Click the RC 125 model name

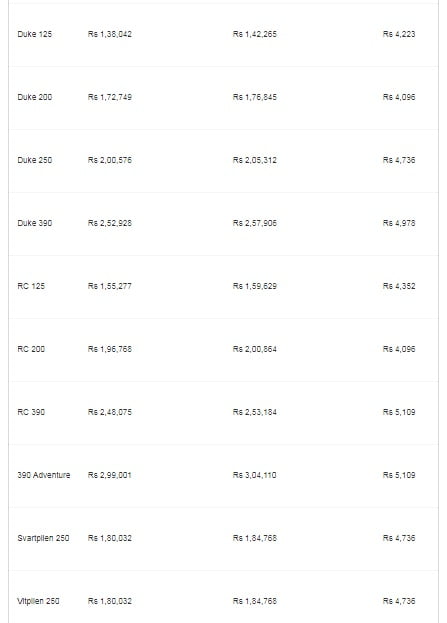[x=31, y=286]
